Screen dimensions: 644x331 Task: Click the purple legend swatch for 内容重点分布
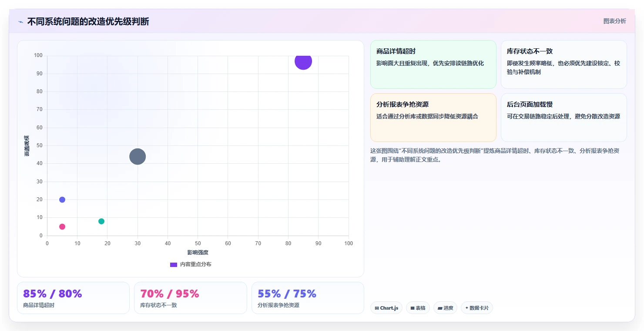click(174, 264)
